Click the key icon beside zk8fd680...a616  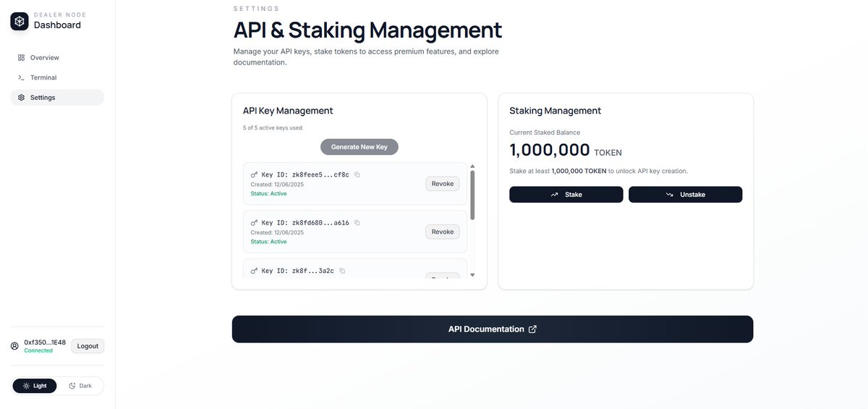[x=254, y=223]
